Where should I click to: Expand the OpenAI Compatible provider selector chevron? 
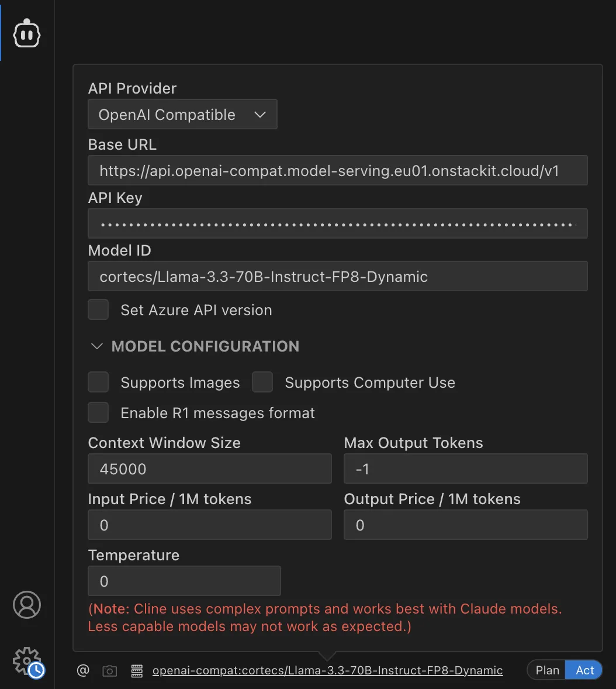(259, 114)
